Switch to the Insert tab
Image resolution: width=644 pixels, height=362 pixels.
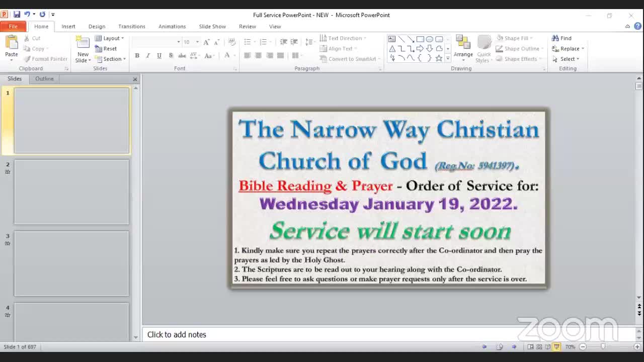click(68, 27)
